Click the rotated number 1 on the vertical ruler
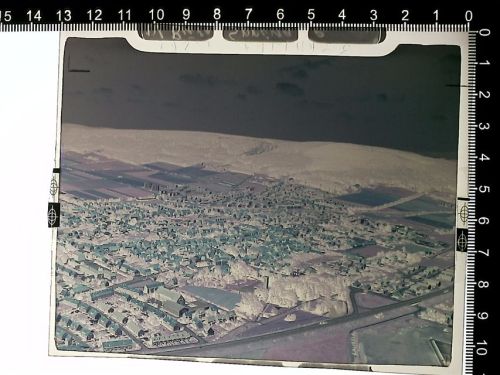 (x=485, y=63)
